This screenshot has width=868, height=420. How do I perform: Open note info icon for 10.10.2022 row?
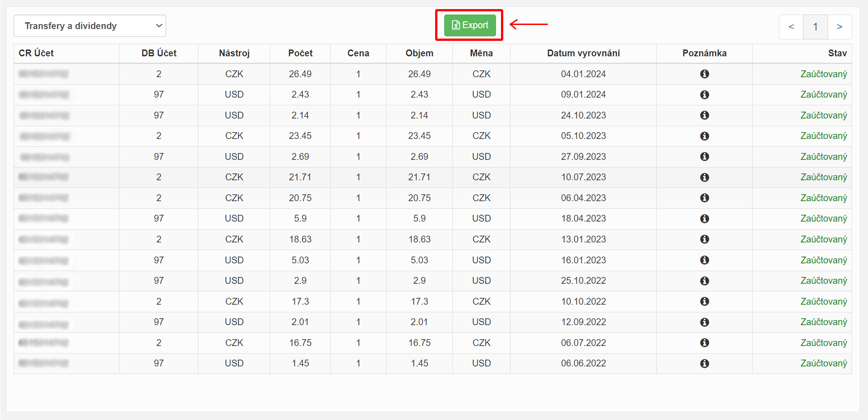[x=704, y=301]
